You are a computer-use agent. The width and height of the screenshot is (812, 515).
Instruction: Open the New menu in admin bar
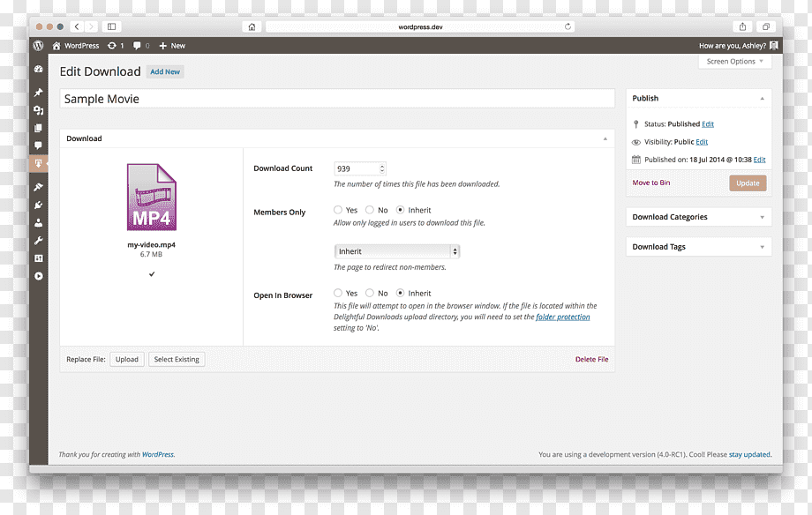172,46
